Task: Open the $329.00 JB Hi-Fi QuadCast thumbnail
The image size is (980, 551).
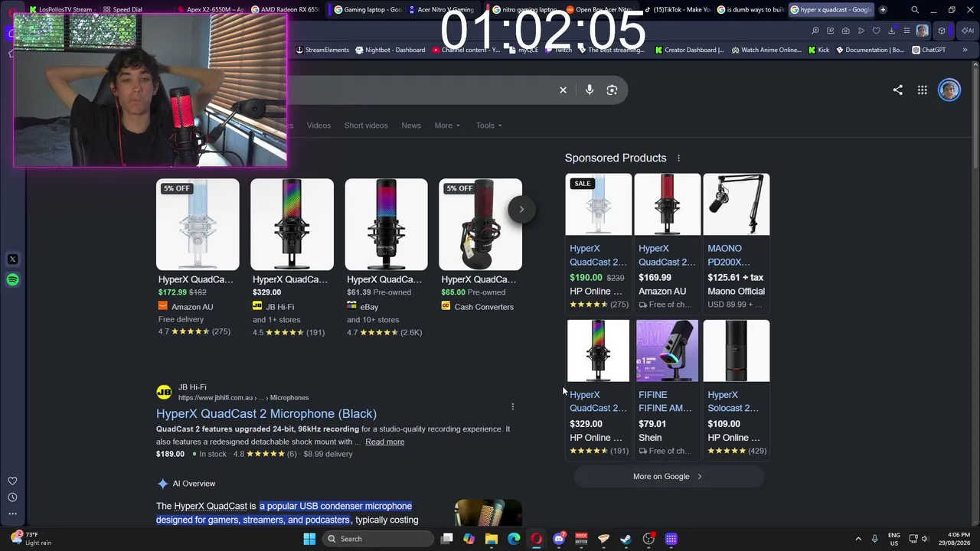Action: point(292,224)
